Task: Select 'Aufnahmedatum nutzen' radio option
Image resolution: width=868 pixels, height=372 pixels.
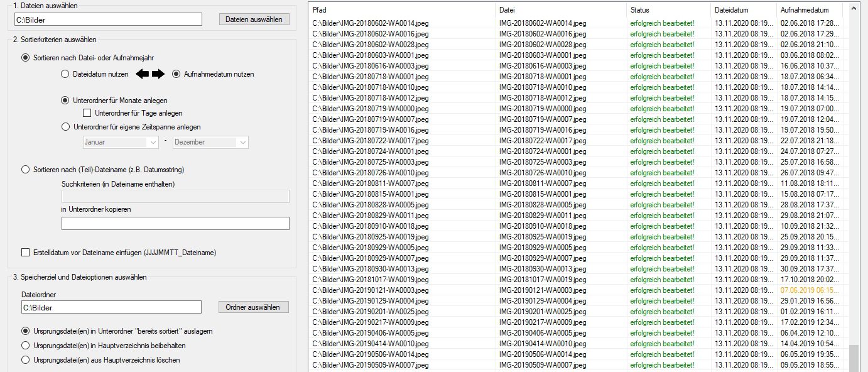Action: click(x=176, y=74)
